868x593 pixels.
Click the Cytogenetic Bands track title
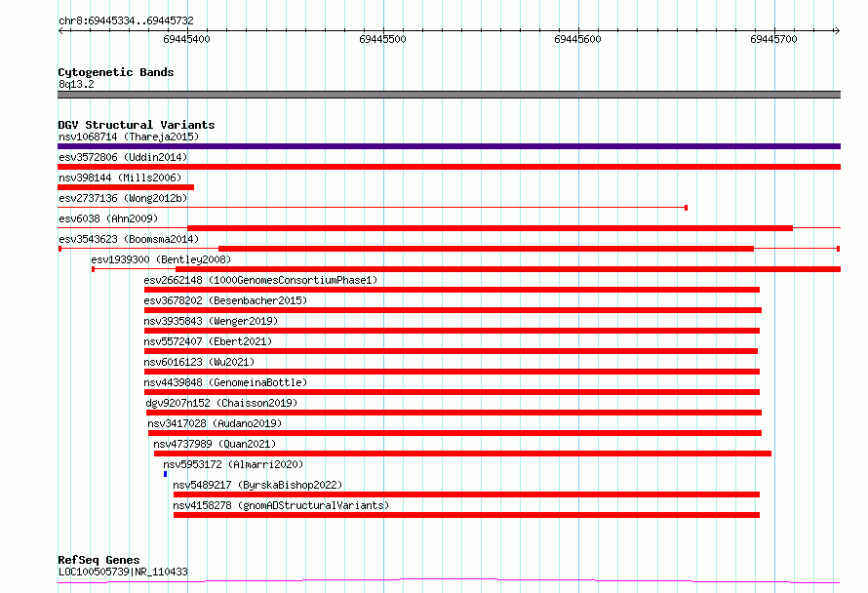(116, 72)
